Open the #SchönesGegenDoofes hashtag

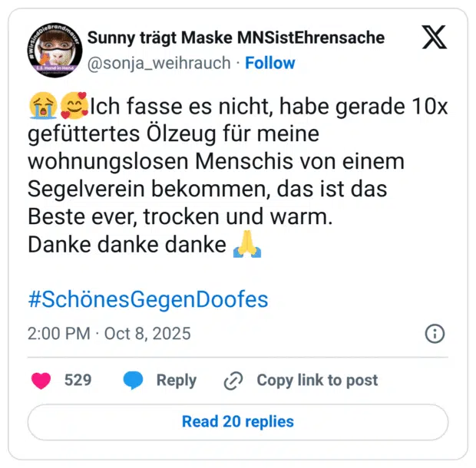148,299
